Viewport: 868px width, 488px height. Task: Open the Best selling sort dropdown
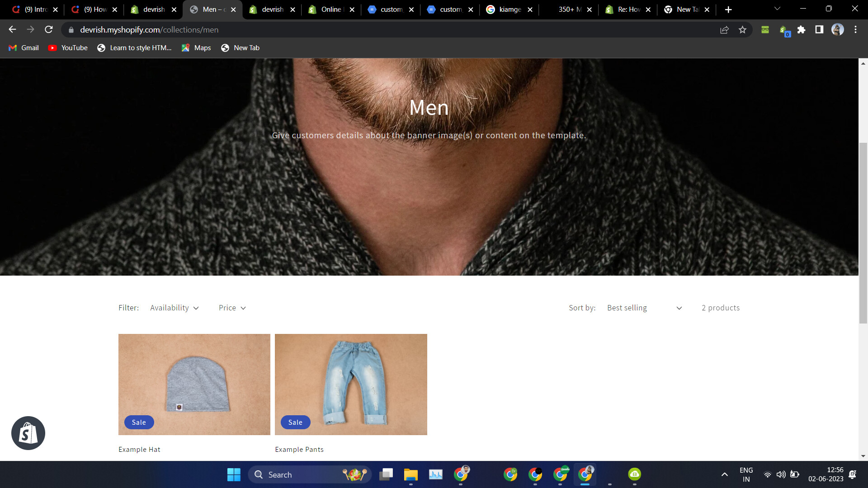(644, 308)
